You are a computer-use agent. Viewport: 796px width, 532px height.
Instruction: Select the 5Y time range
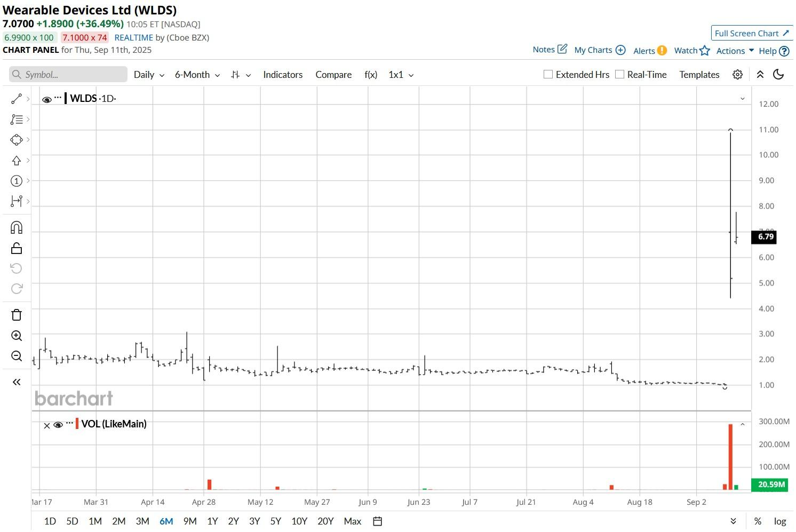click(x=275, y=521)
